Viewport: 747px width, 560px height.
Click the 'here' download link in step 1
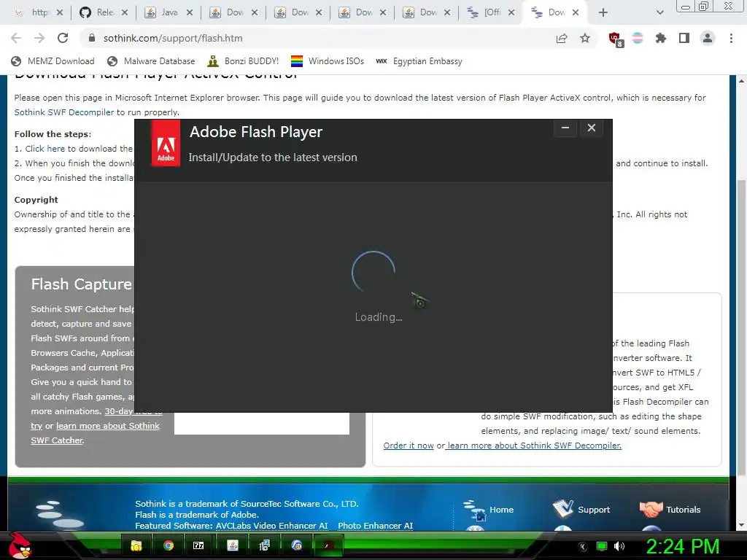coord(55,149)
